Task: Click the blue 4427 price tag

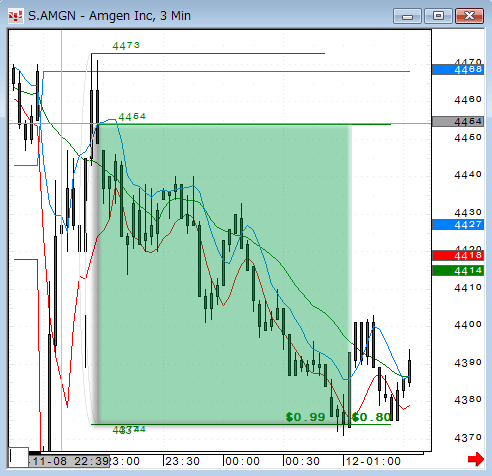Action: (458, 224)
